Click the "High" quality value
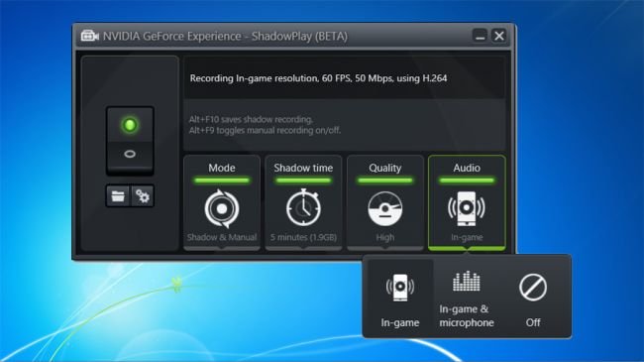 [x=384, y=237]
